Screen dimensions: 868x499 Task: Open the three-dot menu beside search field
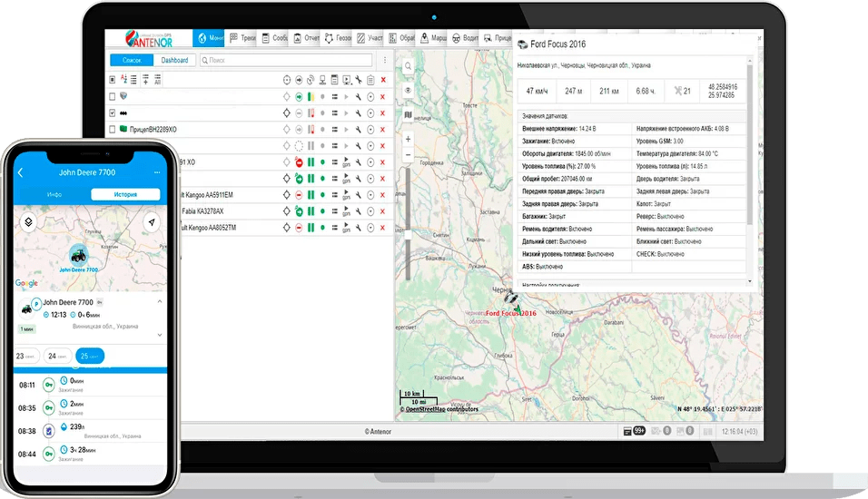tap(385, 60)
